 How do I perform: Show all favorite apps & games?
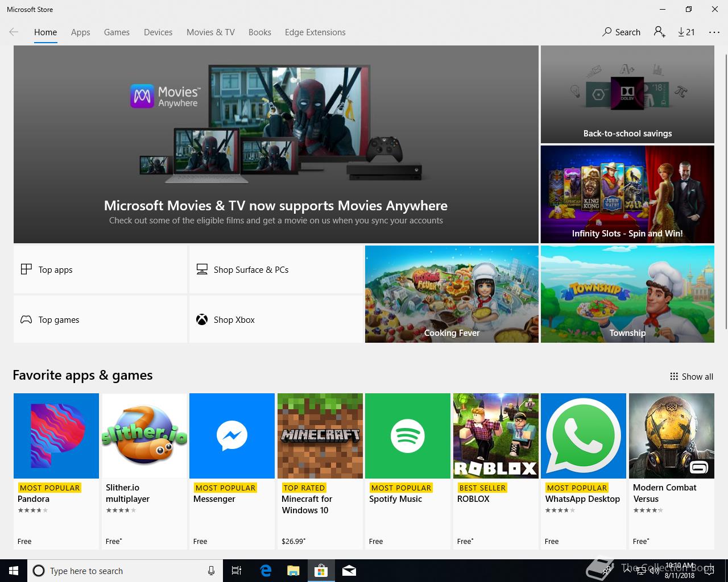pos(692,376)
